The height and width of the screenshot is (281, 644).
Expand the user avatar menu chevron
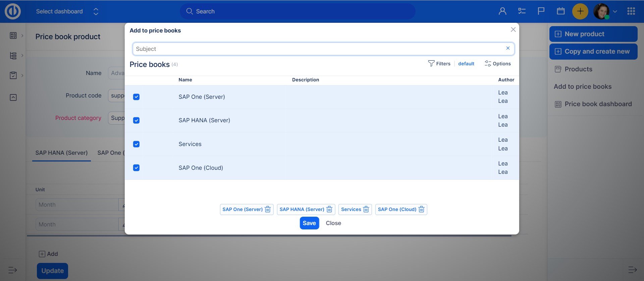point(615,11)
